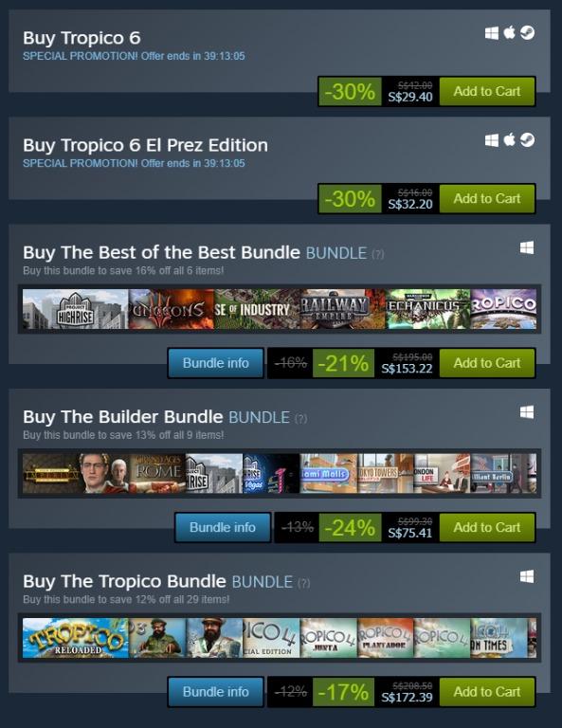Click question mark beside Builder Bundle

point(300,419)
